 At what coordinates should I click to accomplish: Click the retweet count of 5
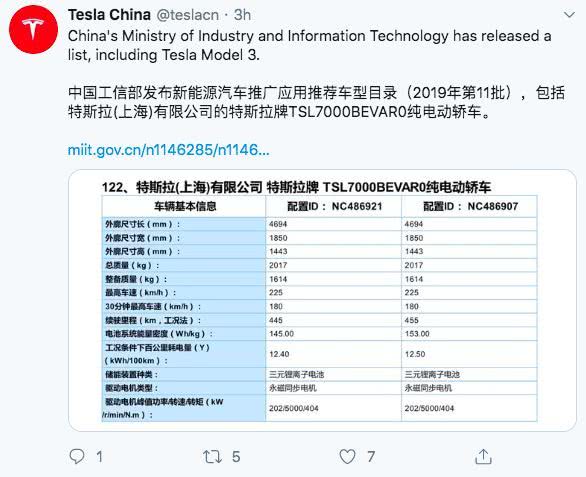coord(236,457)
